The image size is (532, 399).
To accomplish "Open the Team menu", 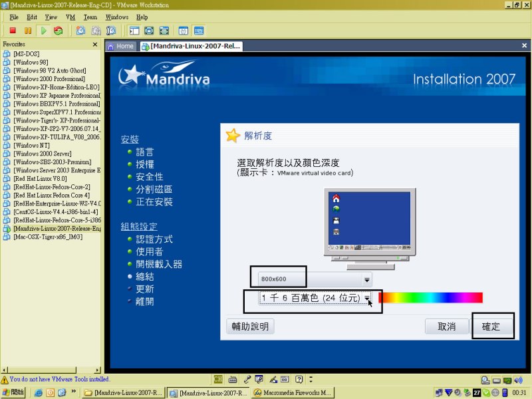I will pos(90,17).
